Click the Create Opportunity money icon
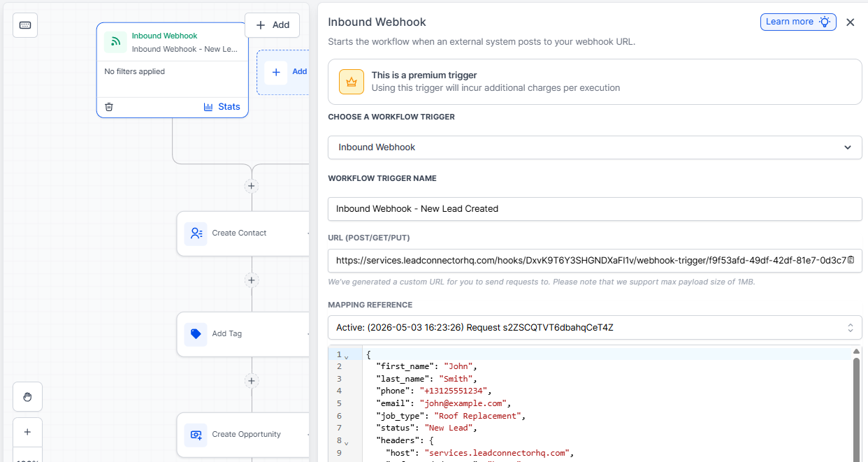The height and width of the screenshot is (462, 868). pos(196,435)
